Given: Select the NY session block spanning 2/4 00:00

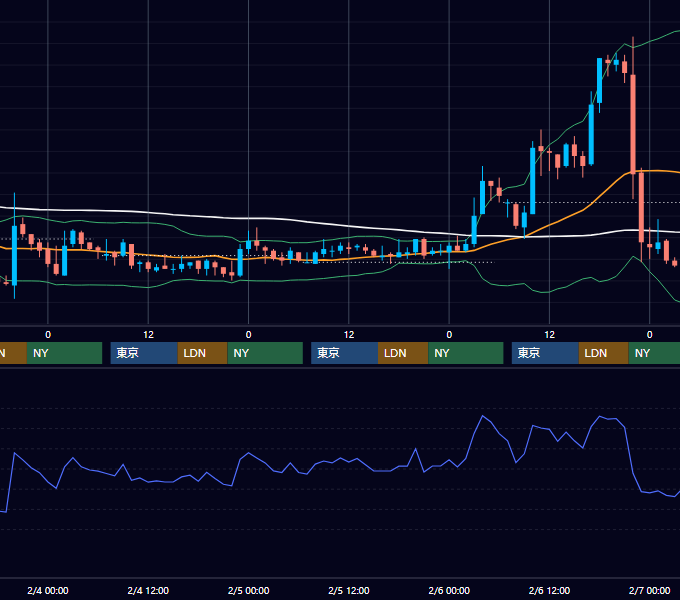Looking at the screenshot, I should (x=64, y=353).
